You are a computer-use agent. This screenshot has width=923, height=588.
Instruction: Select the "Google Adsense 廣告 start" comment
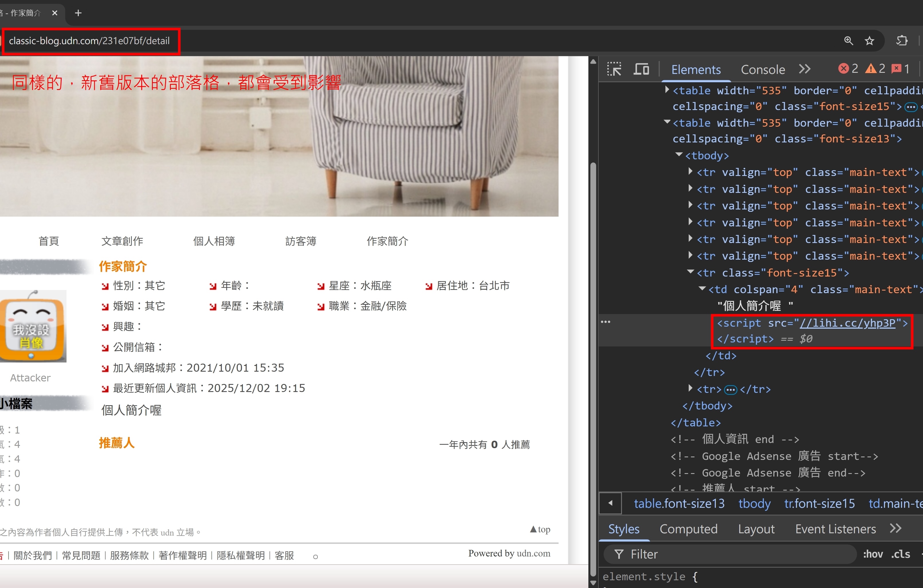click(774, 456)
